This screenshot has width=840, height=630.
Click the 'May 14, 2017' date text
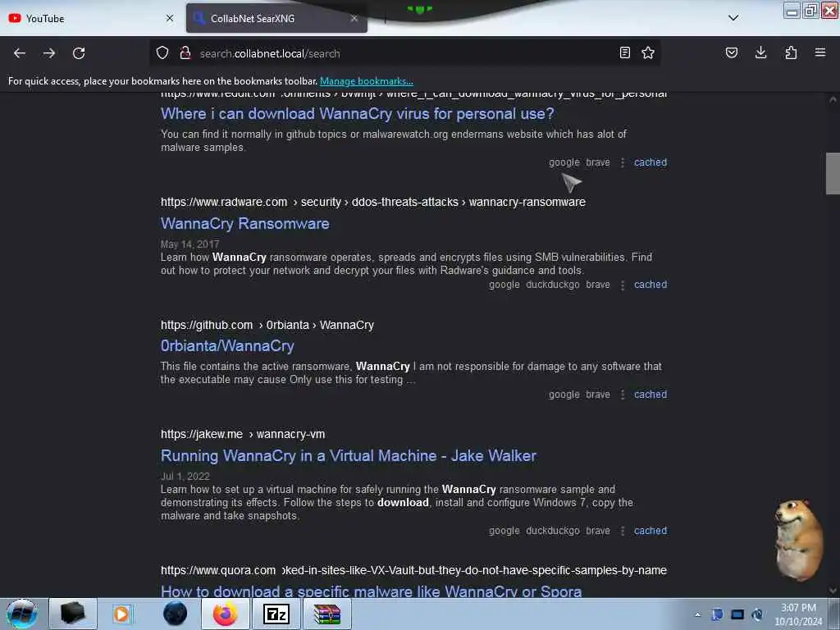189,244
